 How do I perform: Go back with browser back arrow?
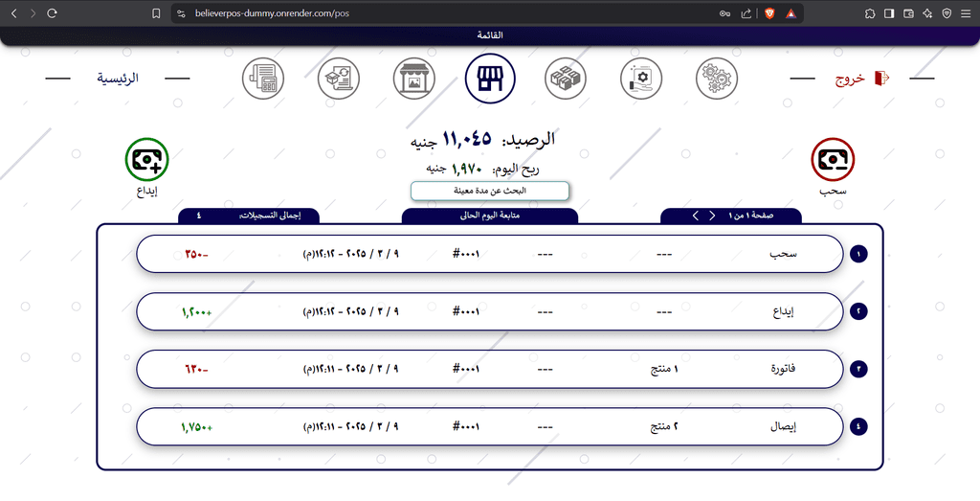pos(14,13)
